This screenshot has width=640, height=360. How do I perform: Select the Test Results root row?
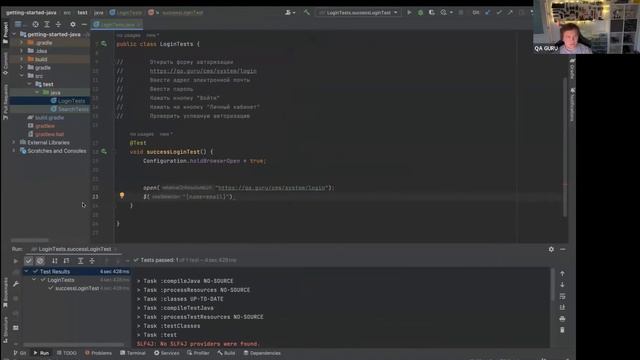point(76,271)
